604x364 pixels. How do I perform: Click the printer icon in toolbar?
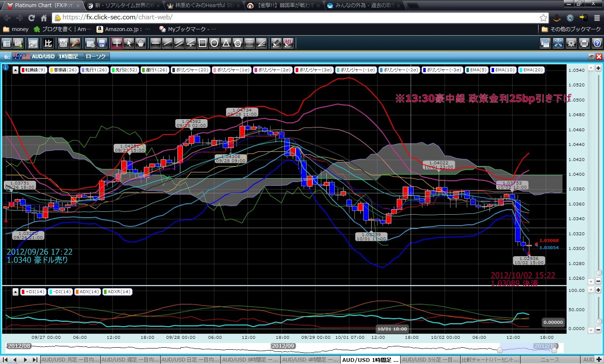coord(584,43)
